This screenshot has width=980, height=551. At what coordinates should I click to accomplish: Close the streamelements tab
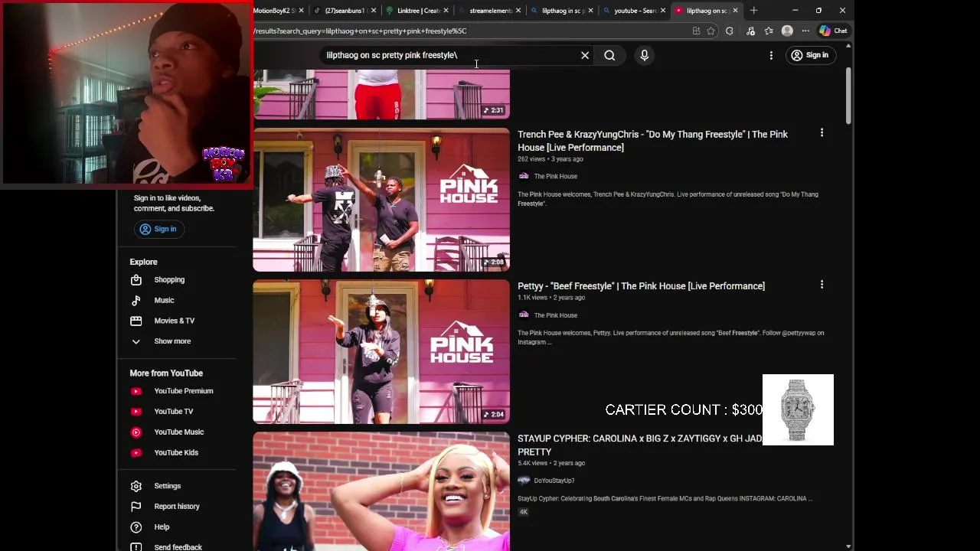(x=519, y=11)
